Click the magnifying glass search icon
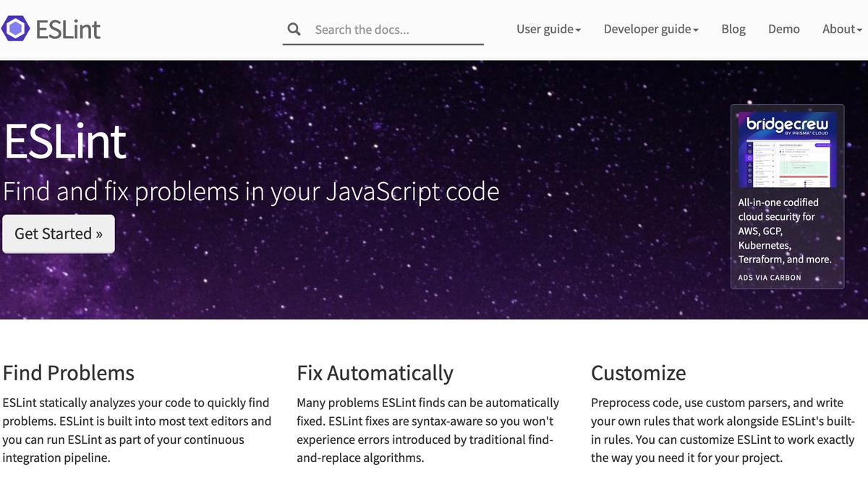Screen dimensions: 868x488 click(294, 29)
